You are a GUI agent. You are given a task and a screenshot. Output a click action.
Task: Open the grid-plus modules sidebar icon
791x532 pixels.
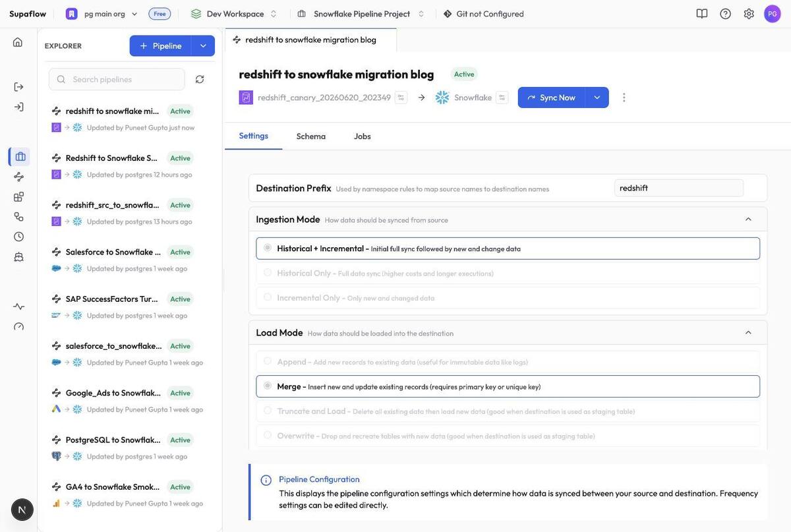pyautogui.click(x=18, y=196)
